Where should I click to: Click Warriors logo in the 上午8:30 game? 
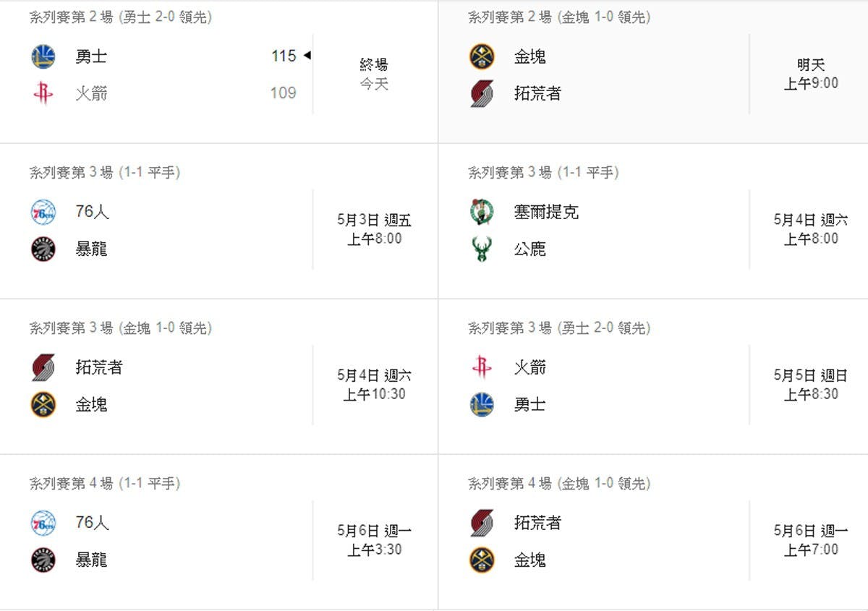pyautogui.click(x=482, y=404)
